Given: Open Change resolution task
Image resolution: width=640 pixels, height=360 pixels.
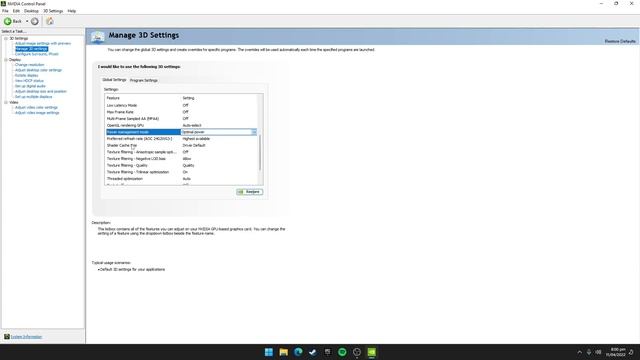Looking at the screenshot, I should click(29, 64).
